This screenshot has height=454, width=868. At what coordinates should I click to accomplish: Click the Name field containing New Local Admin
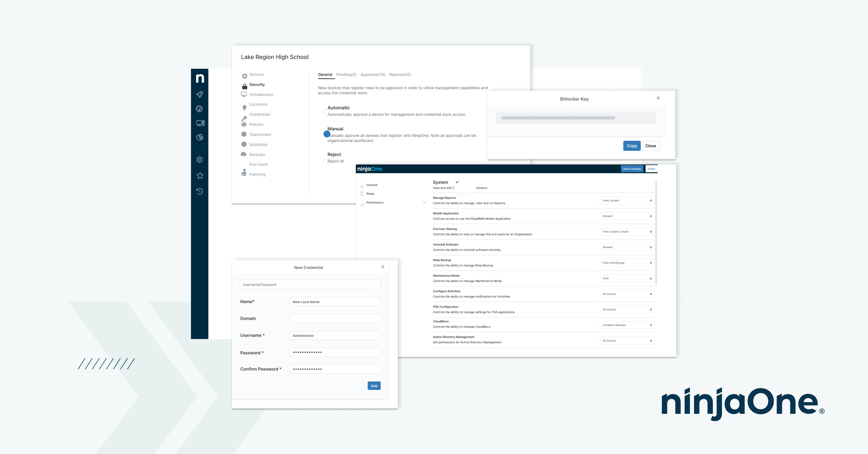(335, 302)
